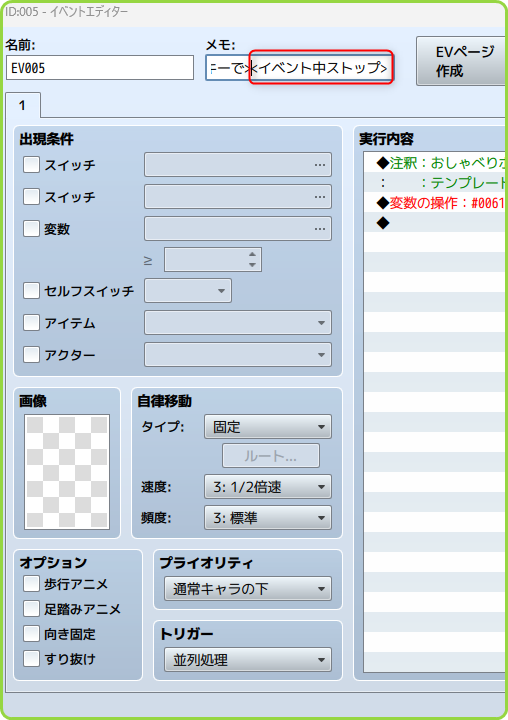Create a new EV page
508x720 pixels.
[462, 61]
